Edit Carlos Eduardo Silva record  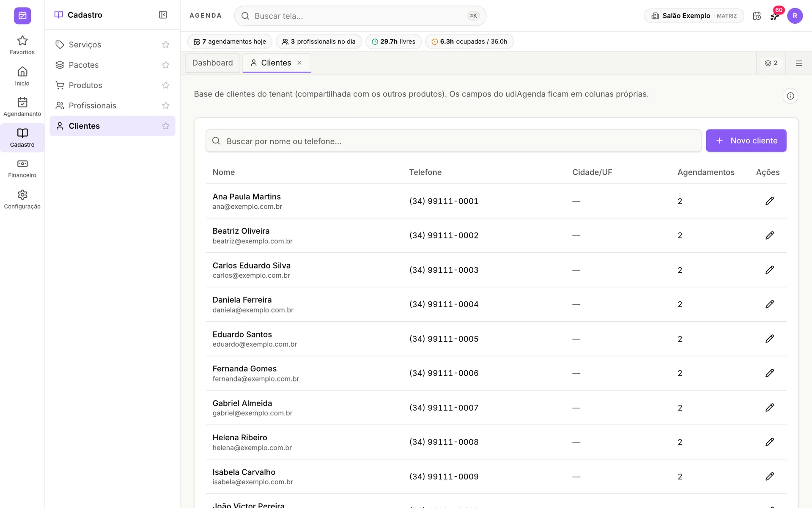(x=769, y=270)
